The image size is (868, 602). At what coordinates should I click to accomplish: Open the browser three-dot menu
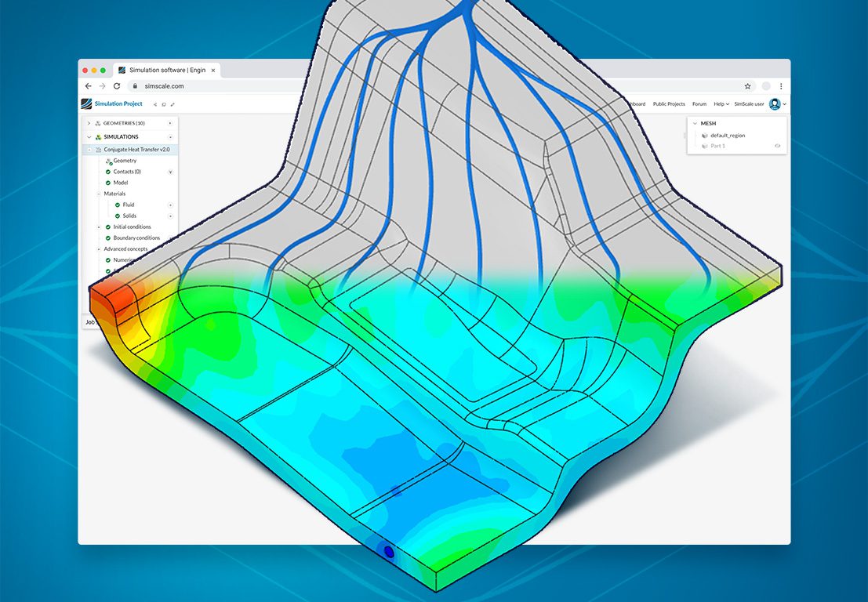tap(781, 85)
